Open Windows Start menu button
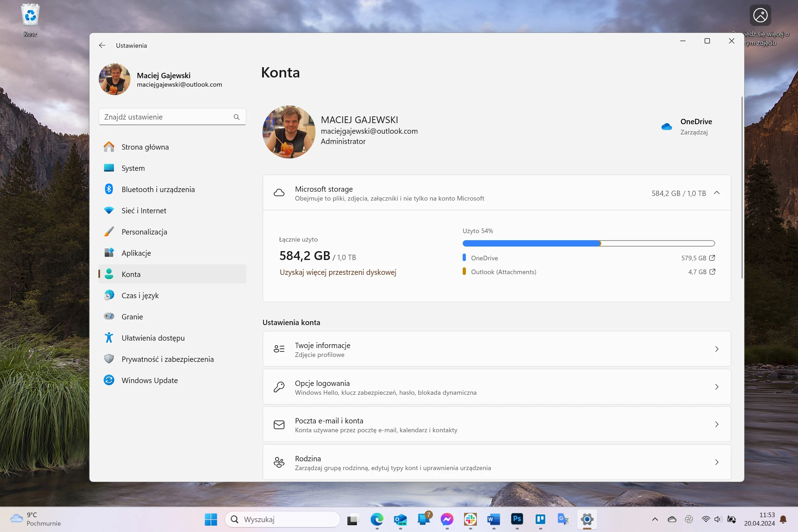 211,519
